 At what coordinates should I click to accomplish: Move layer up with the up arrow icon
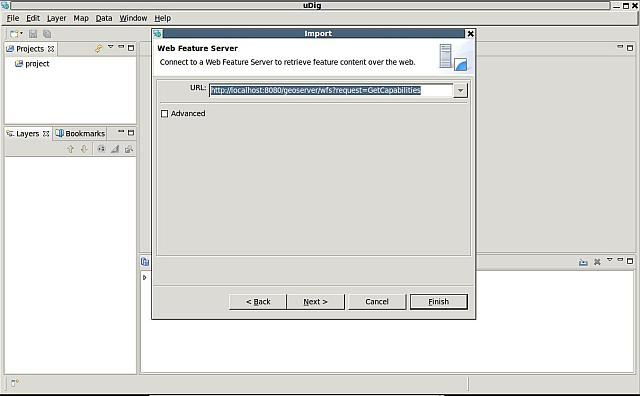[x=71, y=149]
